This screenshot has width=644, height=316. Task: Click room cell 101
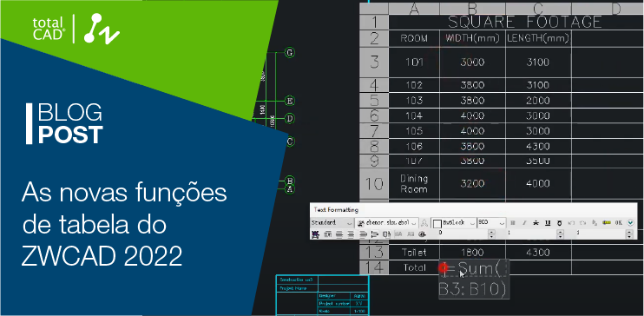(414, 63)
